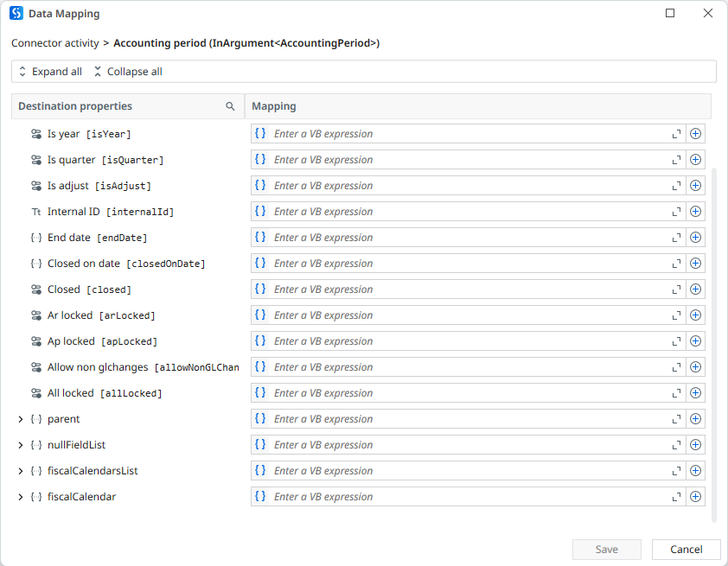Click the vertical scrollbar in mapping list
Viewport: 728px width, 566px height.
pos(714,346)
